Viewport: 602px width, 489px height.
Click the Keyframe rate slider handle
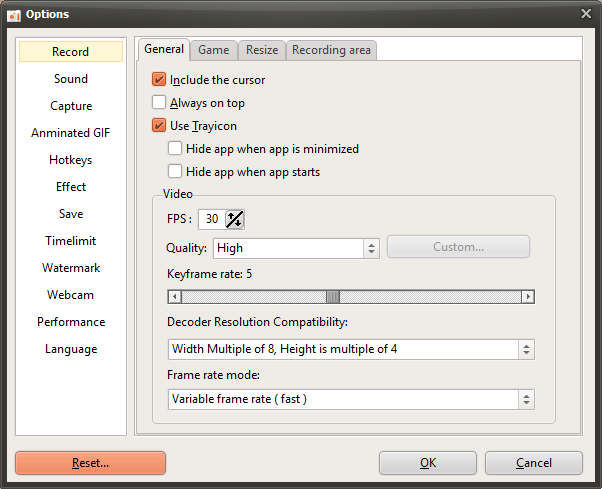[x=333, y=296]
